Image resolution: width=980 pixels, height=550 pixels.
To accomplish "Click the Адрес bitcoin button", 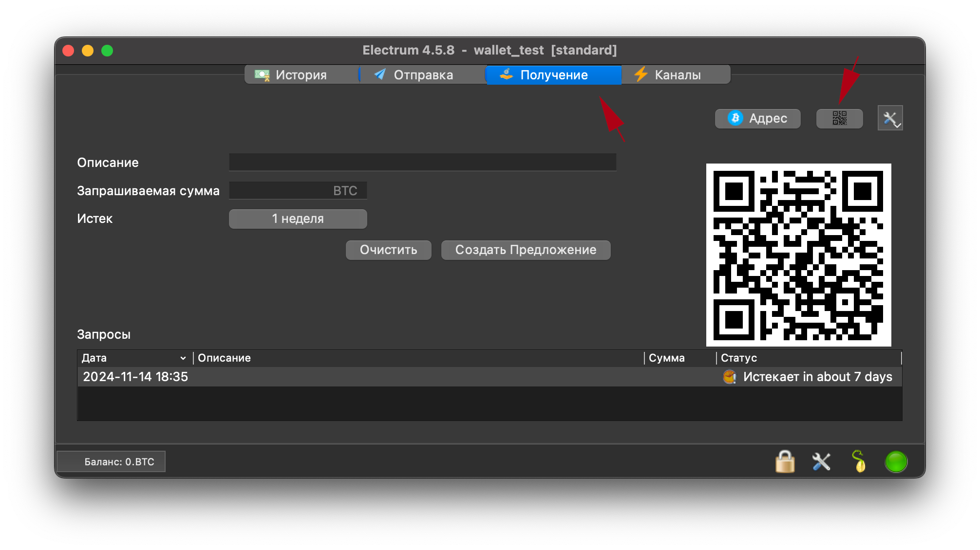I will [757, 118].
